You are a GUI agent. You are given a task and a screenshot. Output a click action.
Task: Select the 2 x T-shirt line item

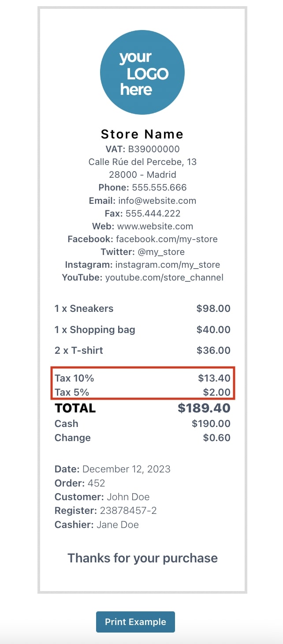coord(79,350)
